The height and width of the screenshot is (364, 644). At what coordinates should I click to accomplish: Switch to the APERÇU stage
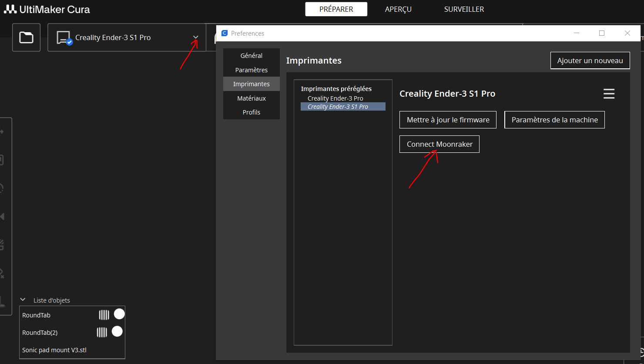(x=398, y=9)
